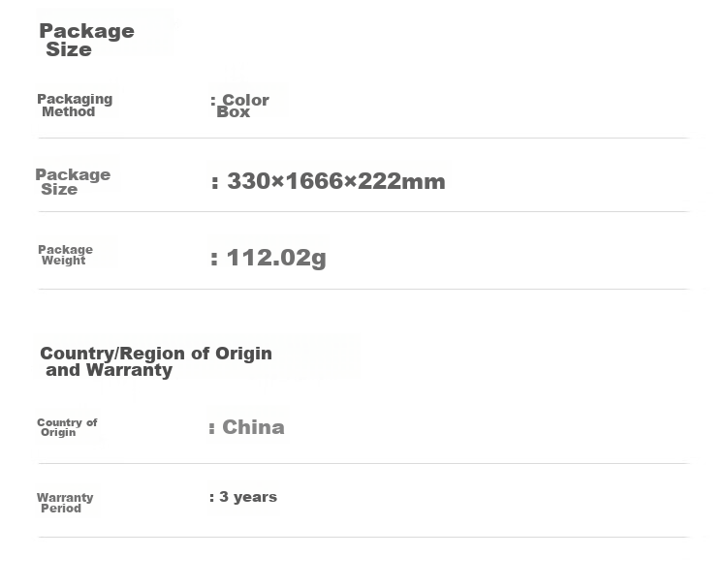The width and height of the screenshot is (727, 588).
Task: Select the Packaging Method label
Action: tap(75, 106)
